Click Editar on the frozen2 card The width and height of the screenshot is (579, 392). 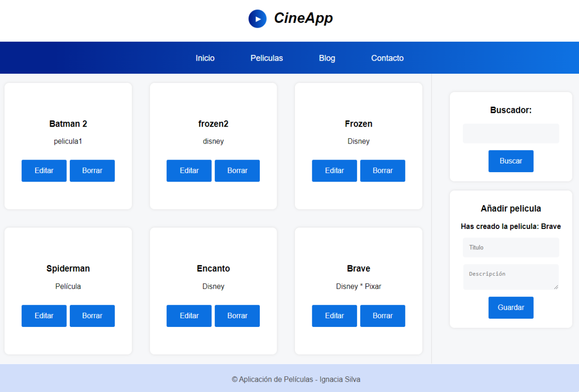[x=189, y=170]
